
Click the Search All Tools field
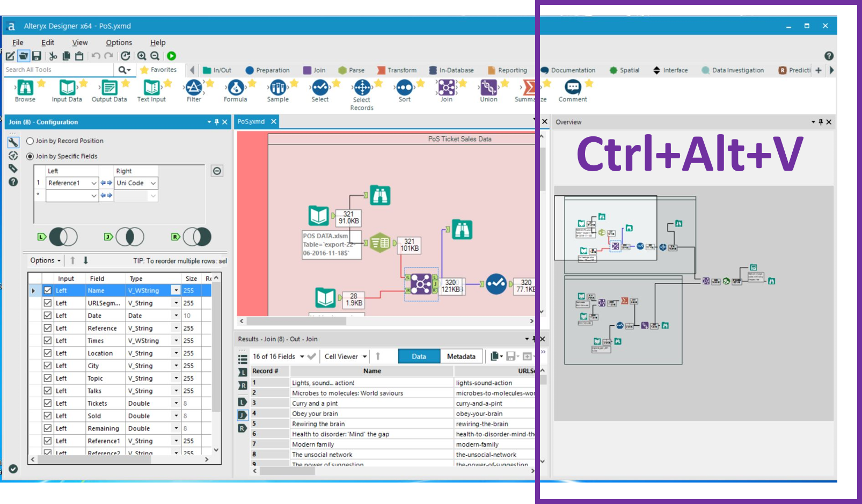[58, 70]
